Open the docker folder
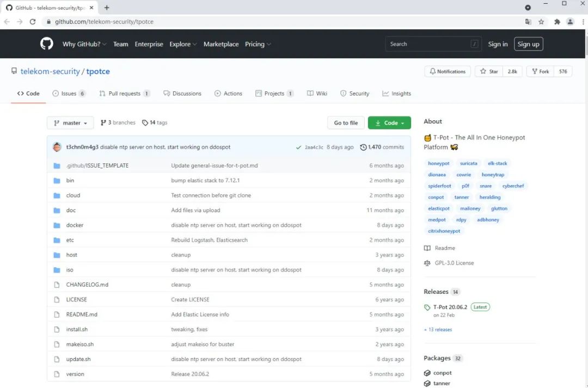The width and height of the screenshot is (588, 388). [75, 225]
